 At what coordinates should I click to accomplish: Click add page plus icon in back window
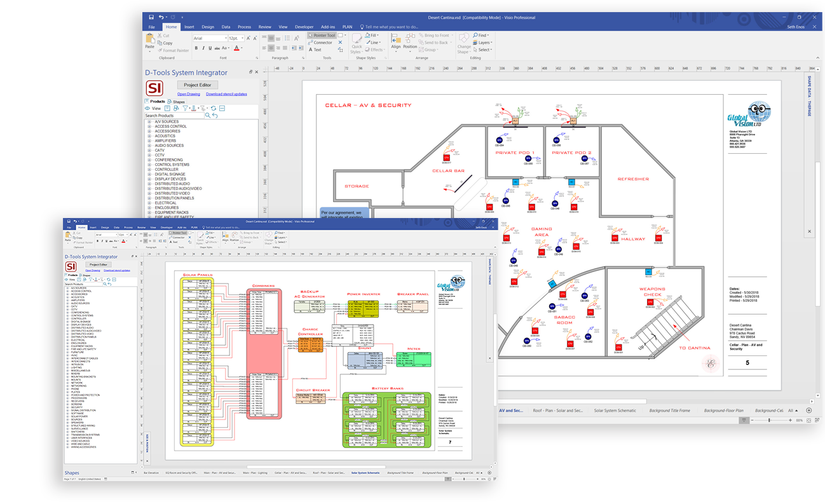(x=808, y=411)
